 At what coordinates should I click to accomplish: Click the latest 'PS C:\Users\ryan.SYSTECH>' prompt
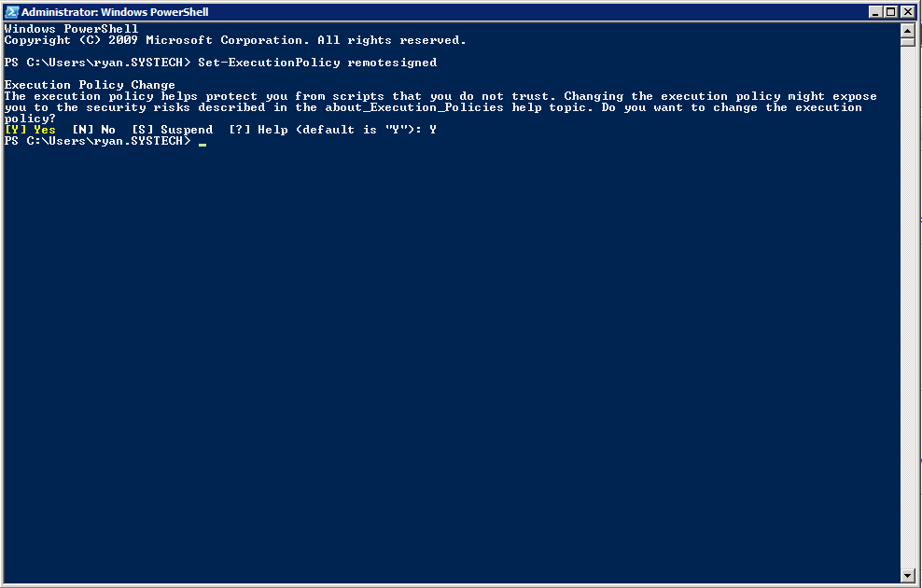click(x=98, y=141)
